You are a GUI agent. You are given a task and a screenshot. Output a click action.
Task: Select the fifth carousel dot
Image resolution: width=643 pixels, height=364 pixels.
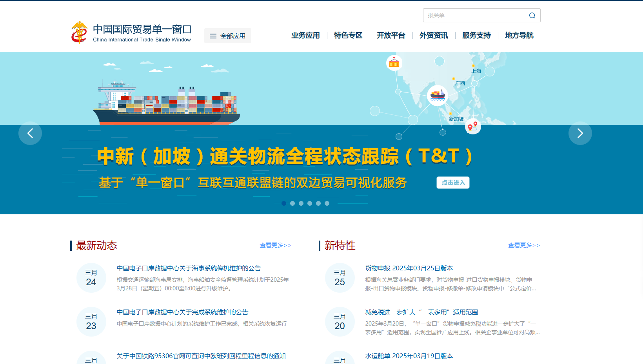coord(318,203)
